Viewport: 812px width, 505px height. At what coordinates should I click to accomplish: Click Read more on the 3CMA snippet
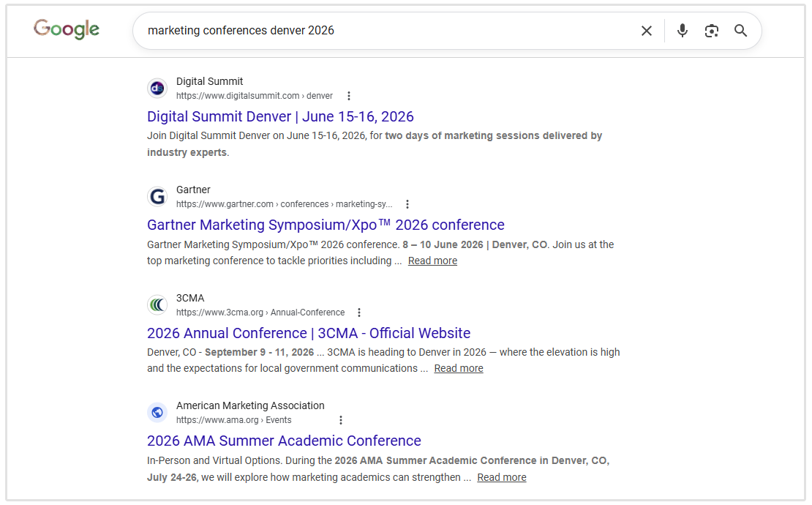coord(459,368)
